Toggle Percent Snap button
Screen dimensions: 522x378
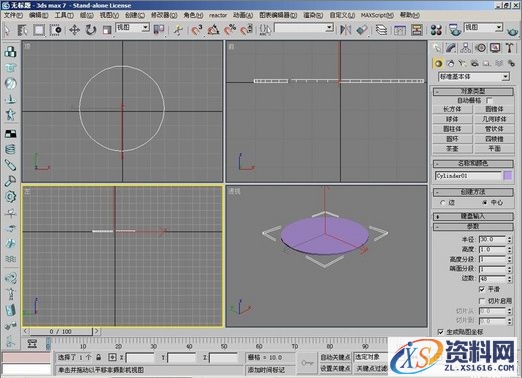pos(230,30)
